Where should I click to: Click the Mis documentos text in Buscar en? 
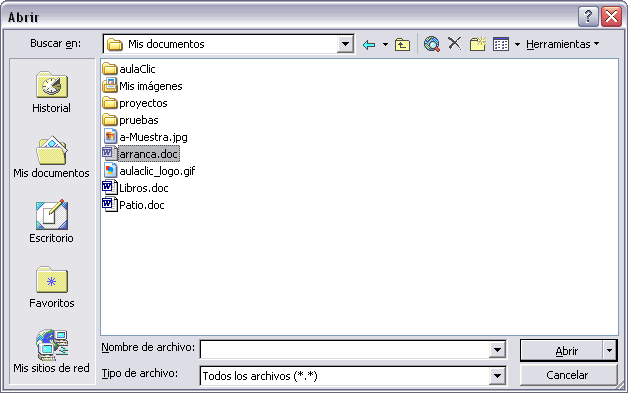(166, 44)
